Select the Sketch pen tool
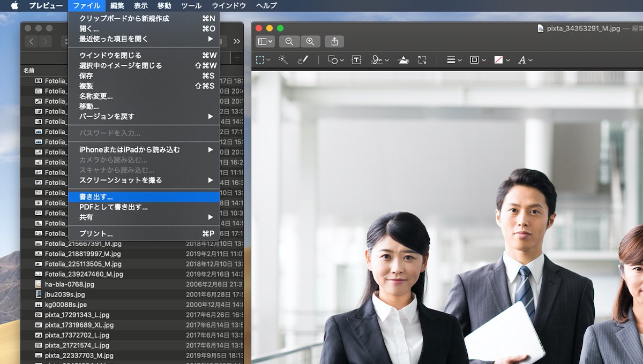The height and width of the screenshot is (364, 643). 302,60
